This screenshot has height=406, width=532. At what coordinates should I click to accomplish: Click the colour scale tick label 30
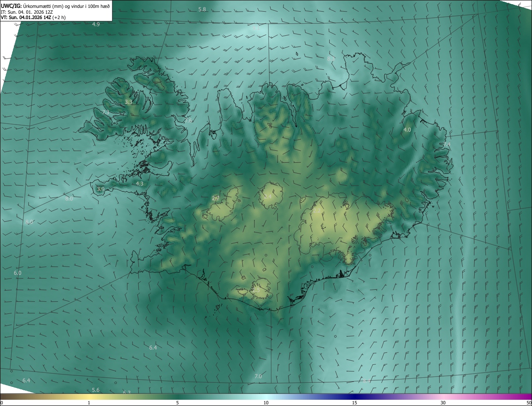[443, 403]
